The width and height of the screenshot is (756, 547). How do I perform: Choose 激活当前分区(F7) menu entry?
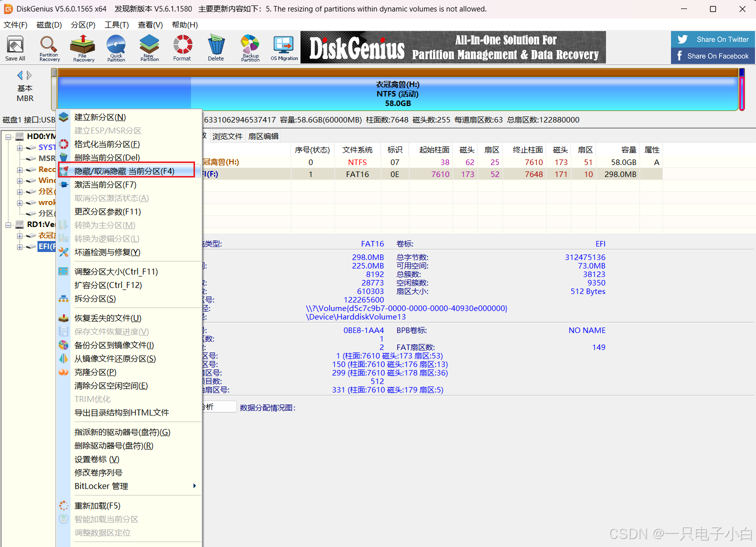(129, 184)
